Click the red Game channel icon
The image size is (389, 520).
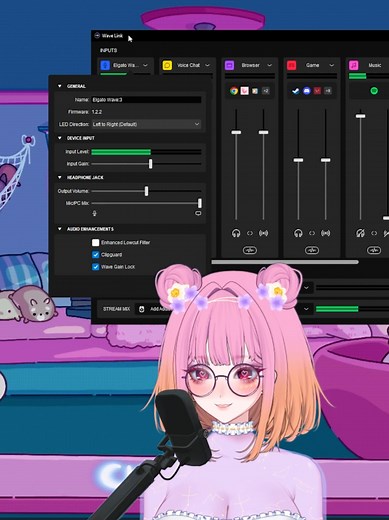point(292,65)
